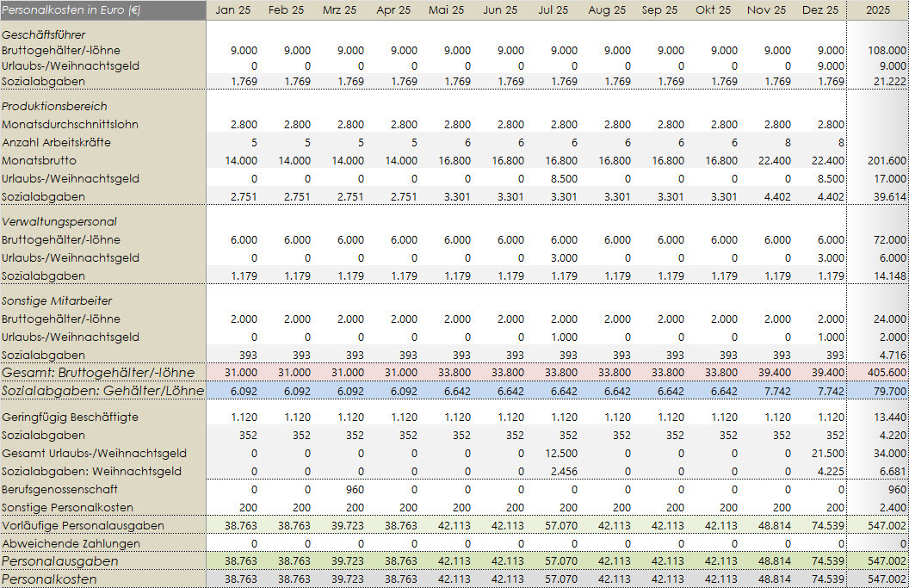This screenshot has width=909, height=588.
Task: Click the 'Sonstige Personalkosten' row label
Action: point(67,507)
